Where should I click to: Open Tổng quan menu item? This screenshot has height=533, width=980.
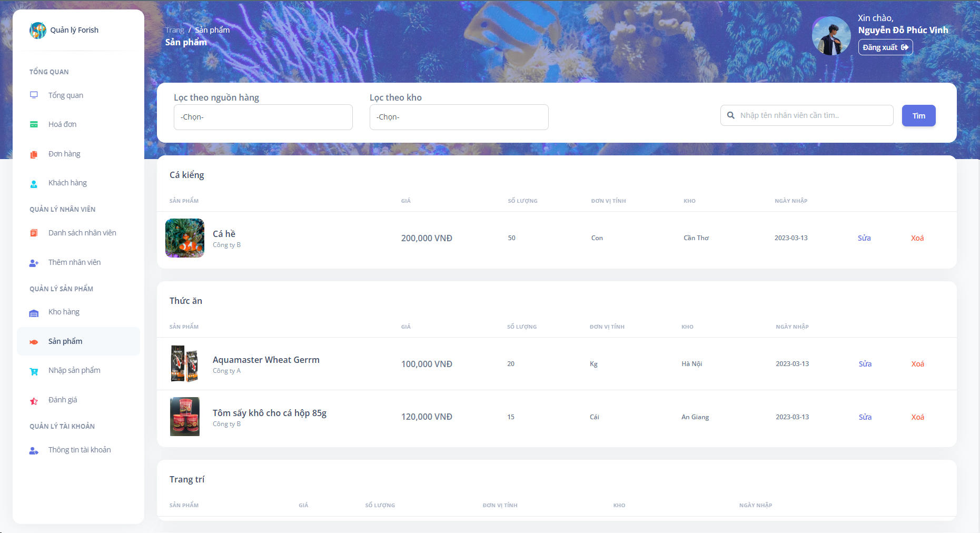coord(78,95)
